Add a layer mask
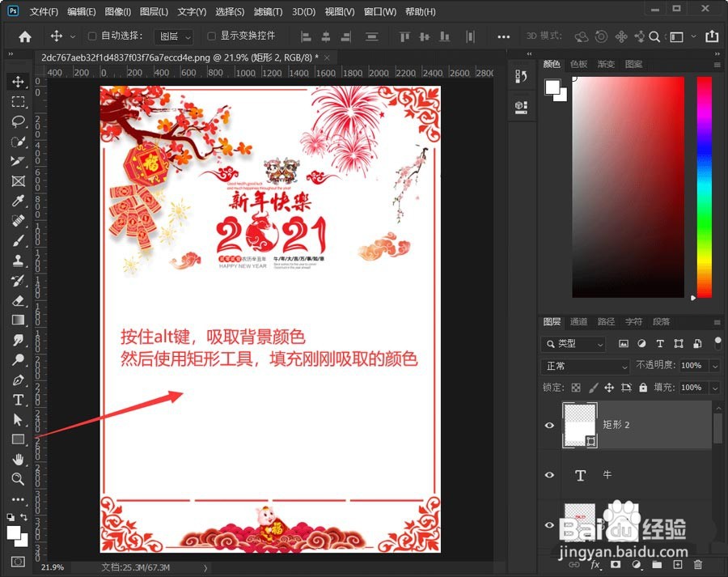Viewport: 728px width, 577px height. (x=616, y=565)
